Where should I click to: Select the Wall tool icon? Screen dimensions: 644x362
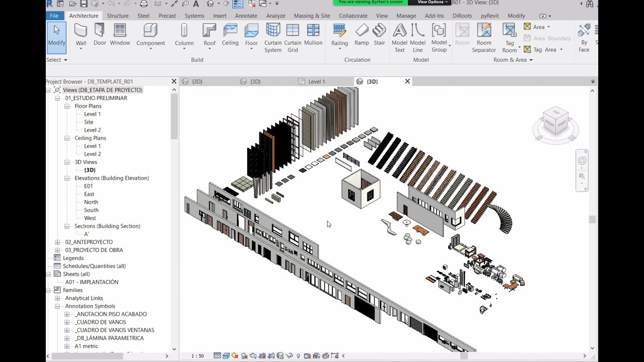pos(80,31)
